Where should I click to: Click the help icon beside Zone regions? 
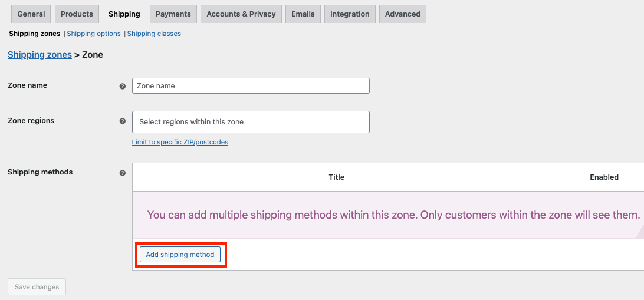(x=123, y=121)
